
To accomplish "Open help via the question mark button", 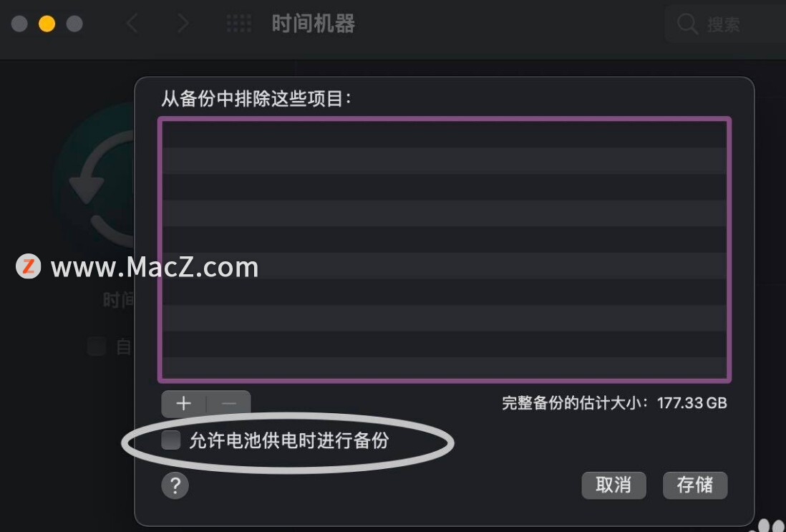I will click(175, 485).
